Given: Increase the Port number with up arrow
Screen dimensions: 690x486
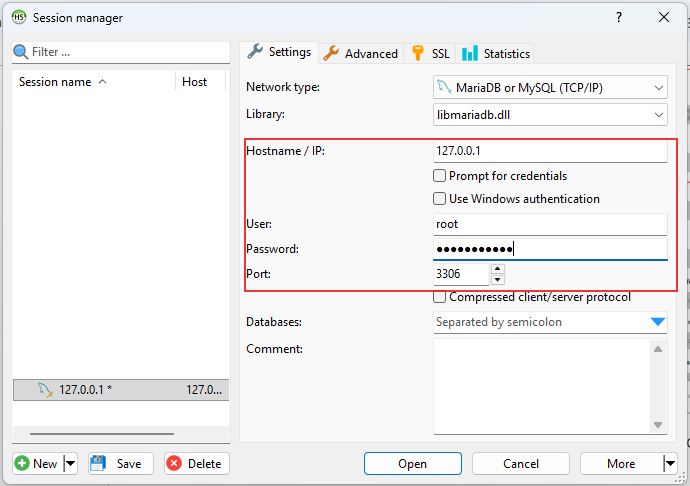Looking at the screenshot, I should 498,268.
